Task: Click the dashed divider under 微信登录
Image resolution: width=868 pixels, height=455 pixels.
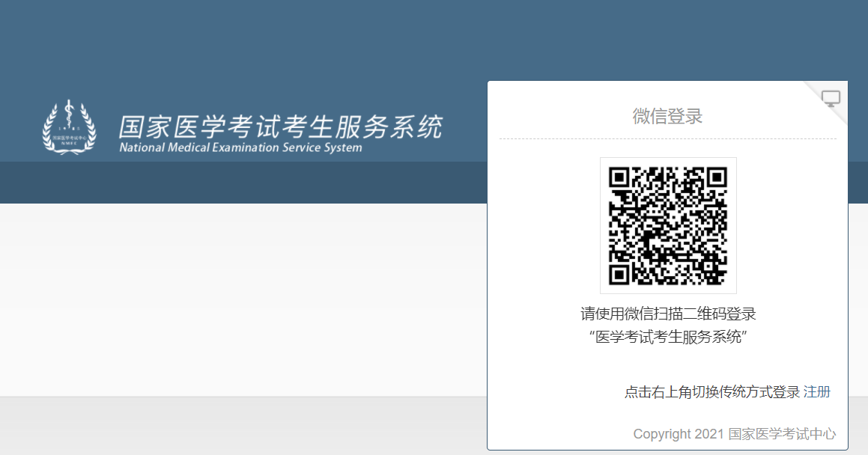Action: [667, 139]
